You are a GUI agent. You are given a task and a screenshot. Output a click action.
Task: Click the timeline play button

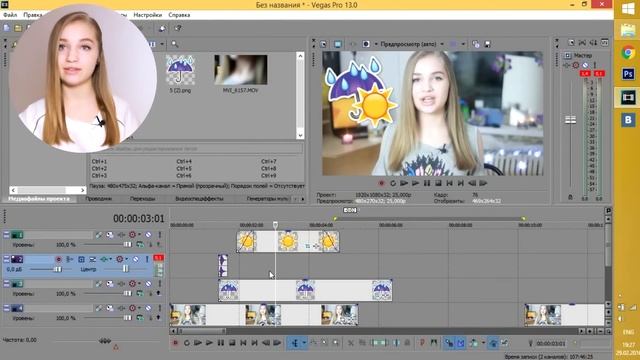point(209,343)
